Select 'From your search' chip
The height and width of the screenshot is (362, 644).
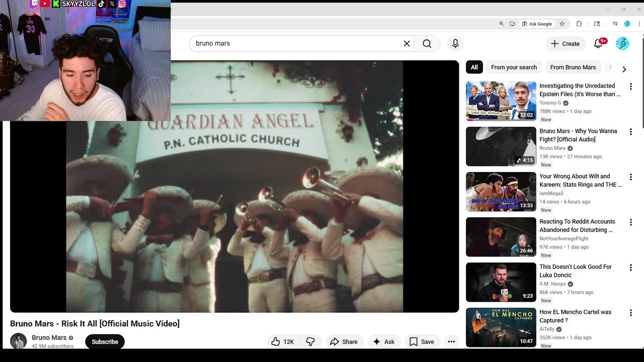(x=514, y=67)
